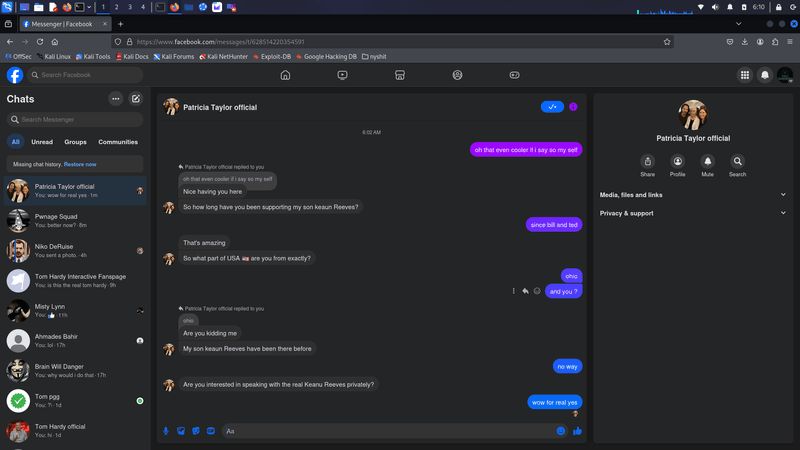Click the Share icon in profile panel
Screen dimensions: 800x450
click(x=647, y=162)
